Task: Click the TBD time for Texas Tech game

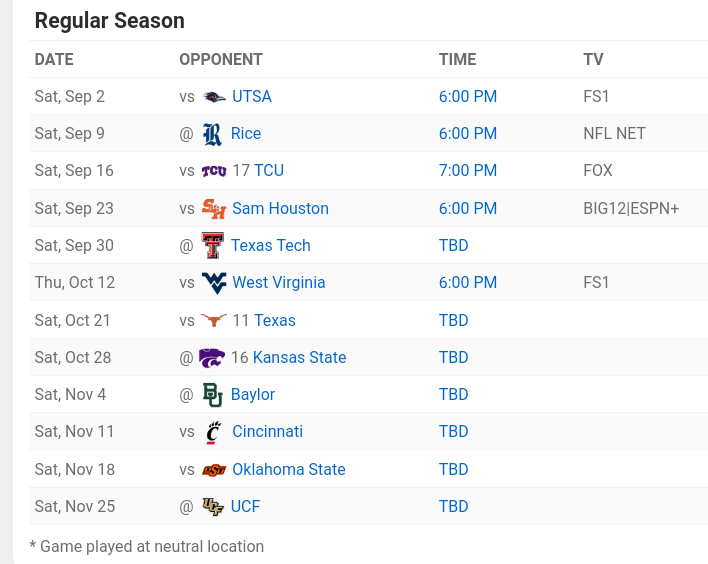Action: tap(453, 245)
